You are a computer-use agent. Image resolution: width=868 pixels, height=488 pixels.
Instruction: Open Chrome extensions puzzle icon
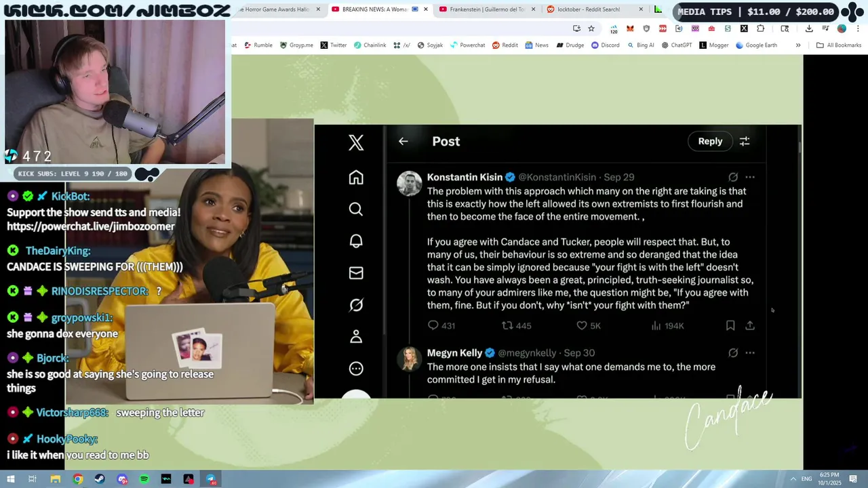(x=760, y=28)
